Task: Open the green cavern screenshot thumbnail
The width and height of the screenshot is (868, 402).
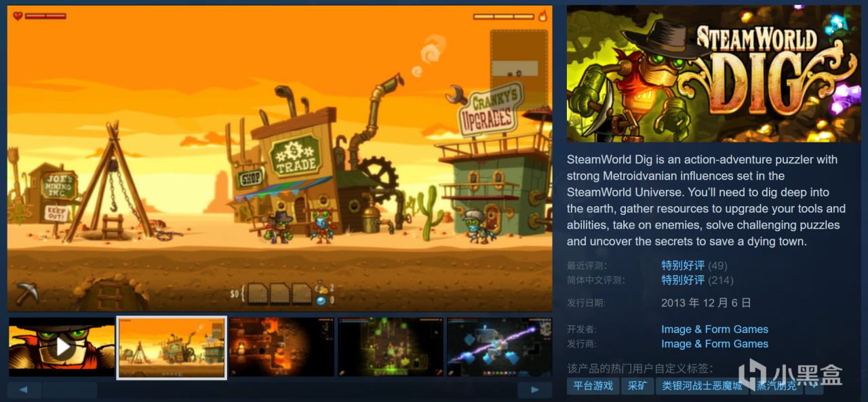Action: point(391,347)
